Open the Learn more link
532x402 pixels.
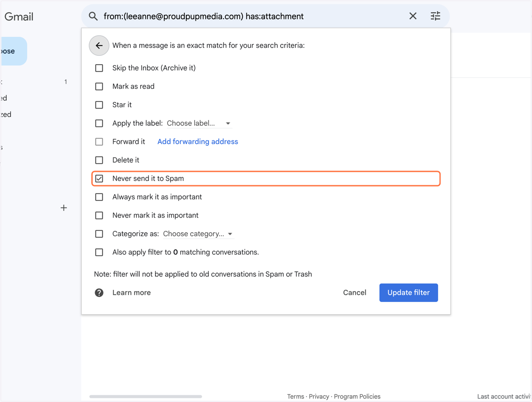tap(132, 293)
